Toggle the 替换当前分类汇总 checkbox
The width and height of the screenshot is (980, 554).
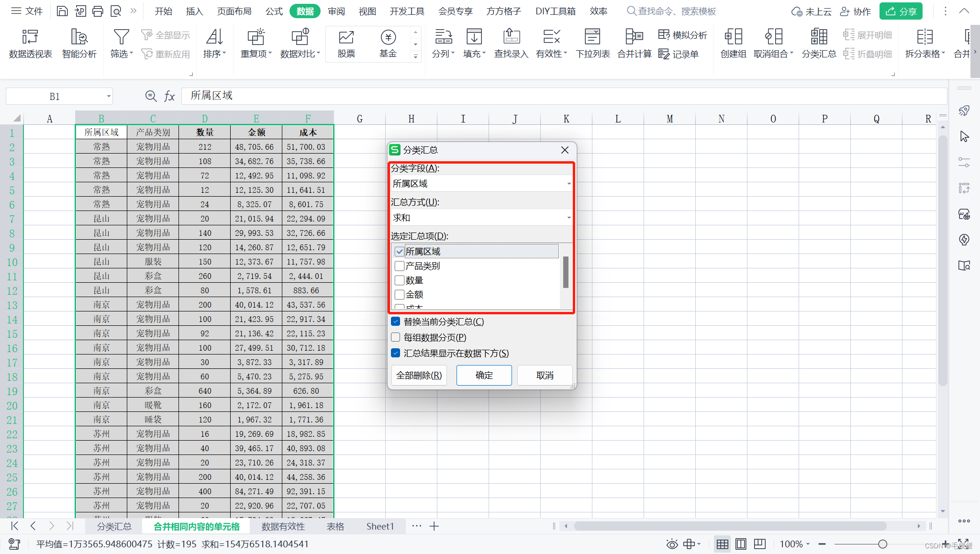(x=396, y=321)
